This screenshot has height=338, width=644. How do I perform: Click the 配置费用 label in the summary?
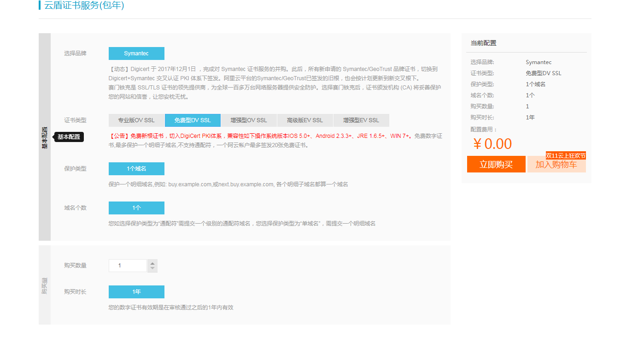tap(484, 130)
